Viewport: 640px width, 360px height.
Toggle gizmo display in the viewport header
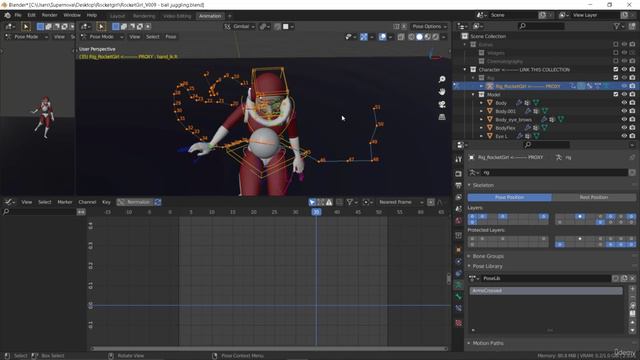[364, 37]
